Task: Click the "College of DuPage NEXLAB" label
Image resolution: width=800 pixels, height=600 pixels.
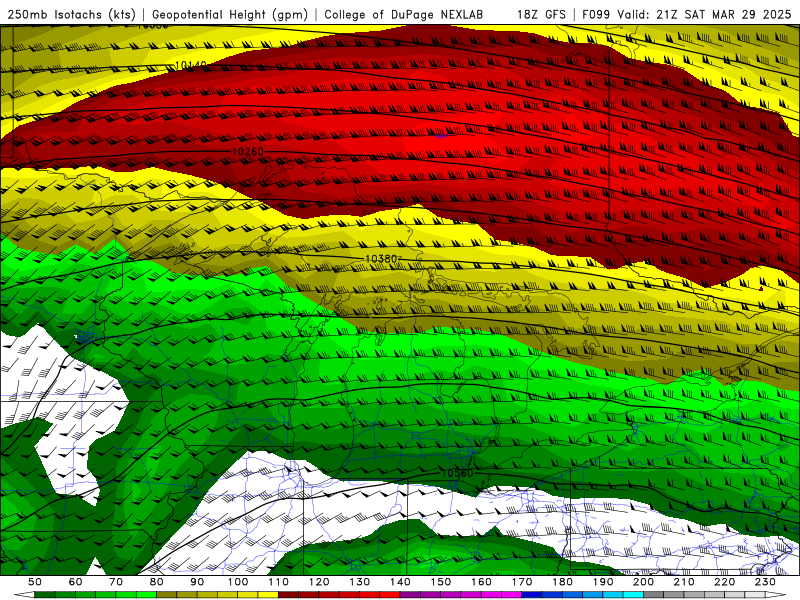Action: click(x=404, y=14)
